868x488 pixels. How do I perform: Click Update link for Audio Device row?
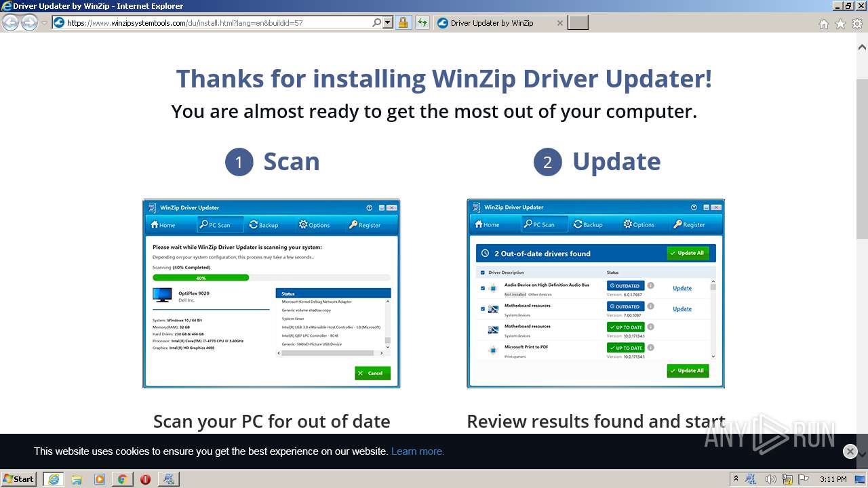coord(682,288)
